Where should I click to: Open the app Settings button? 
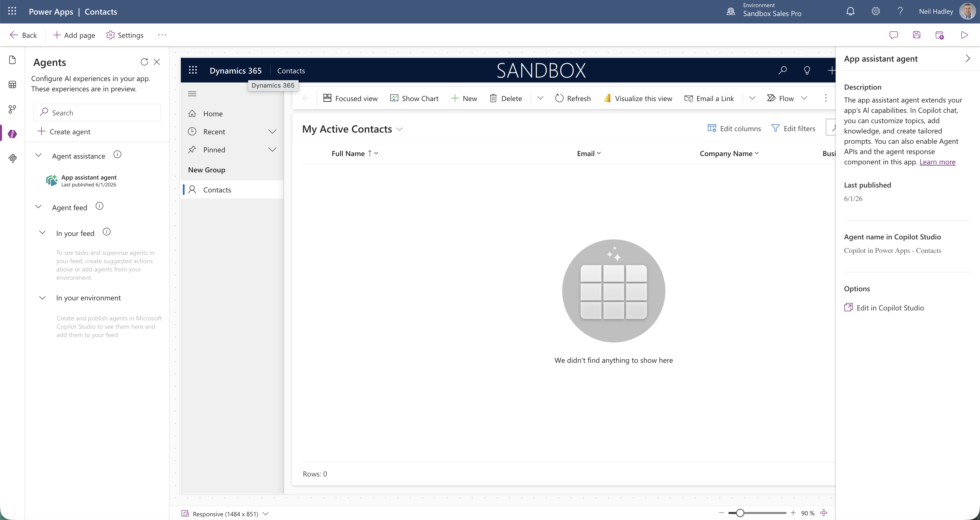(x=125, y=35)
